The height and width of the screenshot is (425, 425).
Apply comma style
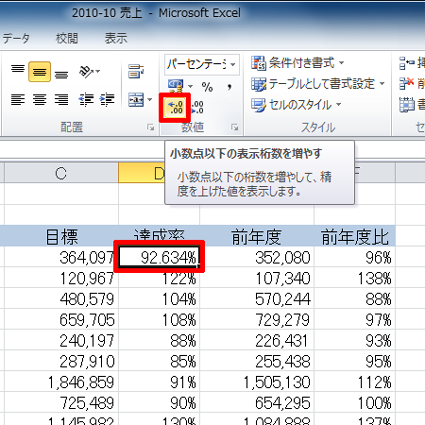click(229, 87)
